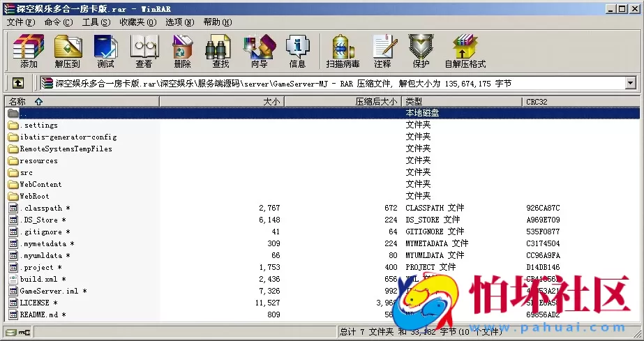This screenshot has height=341, width=644.
Task: Sort by the 大小 column header
Action: 222,101
